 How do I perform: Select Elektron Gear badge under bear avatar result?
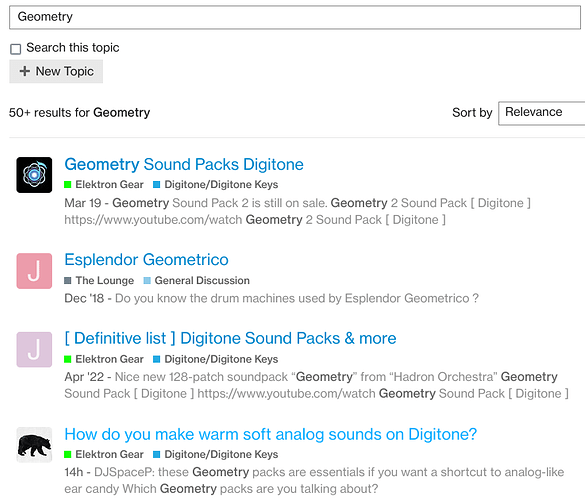pyautogui.click(x=104, y=454)
